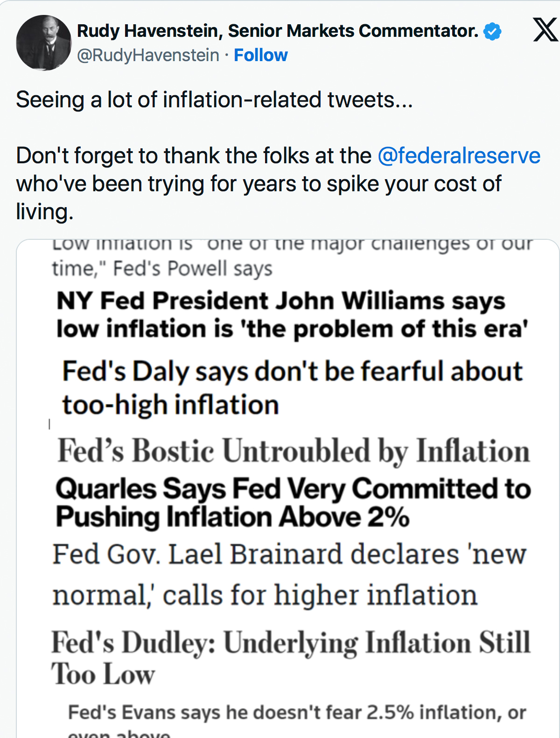Image resolution: width=560 pixels, height=738 pixels.
Task: Click the word "living." in the tweet
Action: [45, 212]
